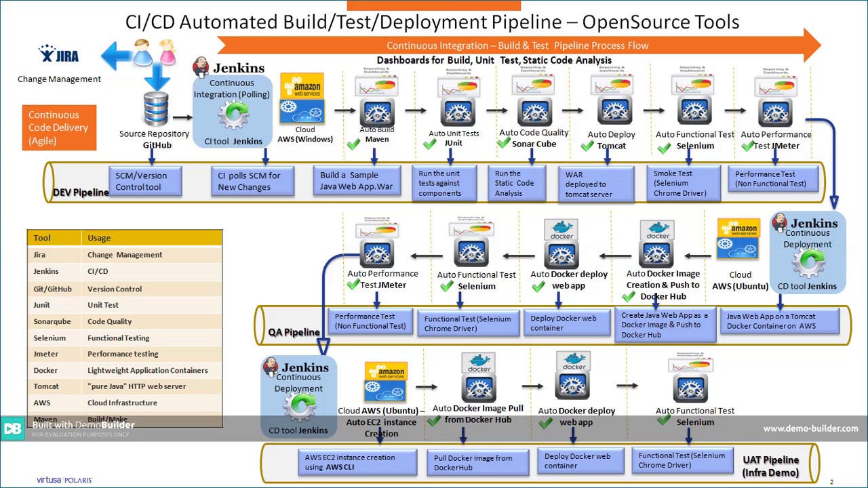This screenshot has height=488, width=868.
Task: Click the UAT Pipeline (Infra Demo) label
Action: point(770,466)
